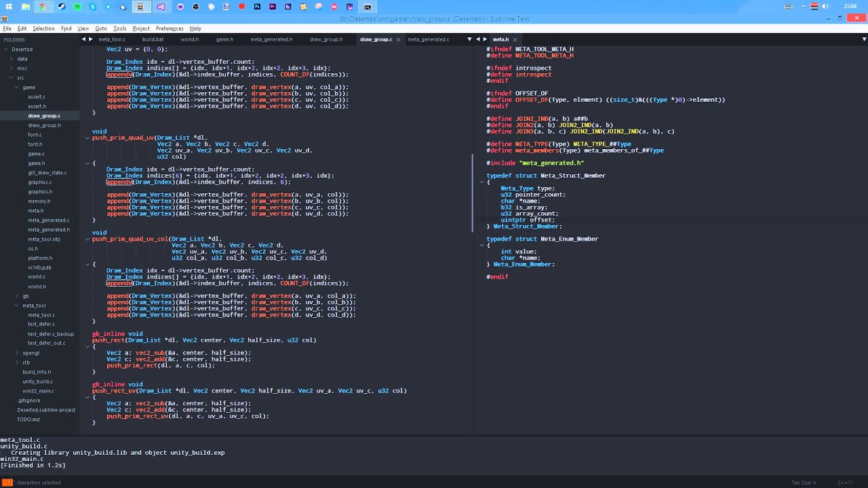The image size is (868, 488).
Task: Open Visual Studio from the taskbar
Action: [161, 7]
